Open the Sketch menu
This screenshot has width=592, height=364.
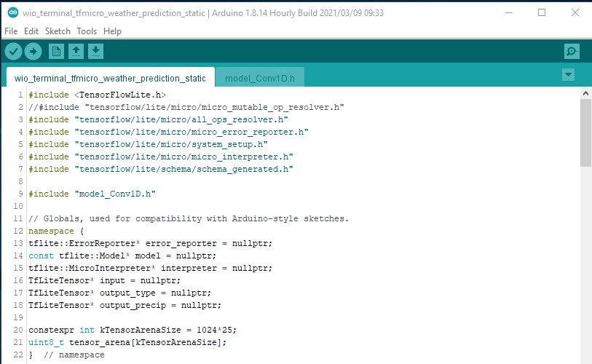(58, 31)
